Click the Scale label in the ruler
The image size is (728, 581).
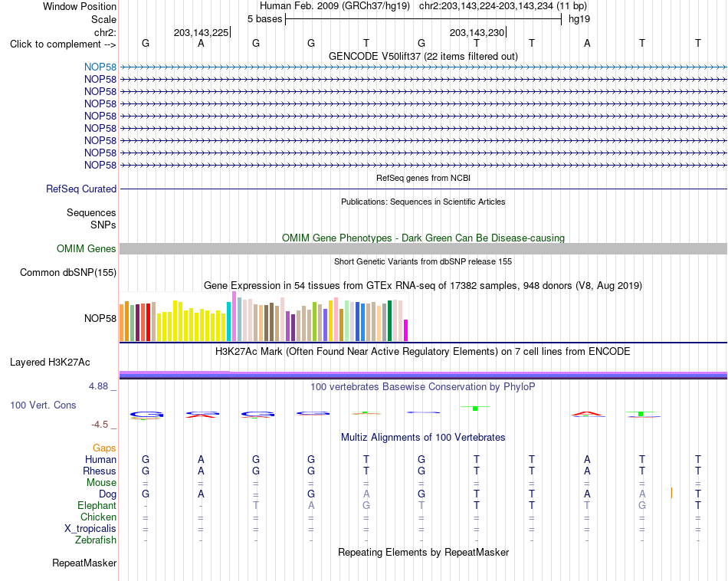click(x=103, y=19)
